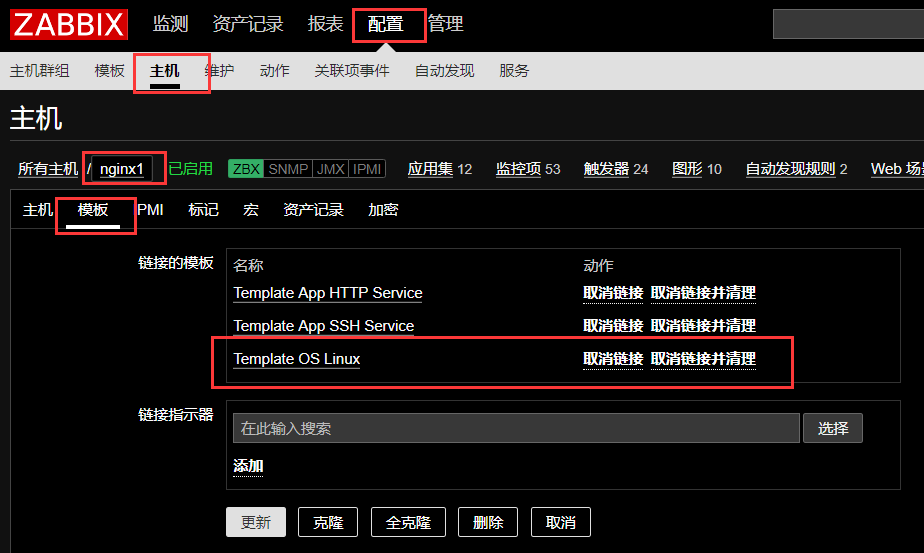
Task: Go to 主机群组 submenu
Action: 40,71
